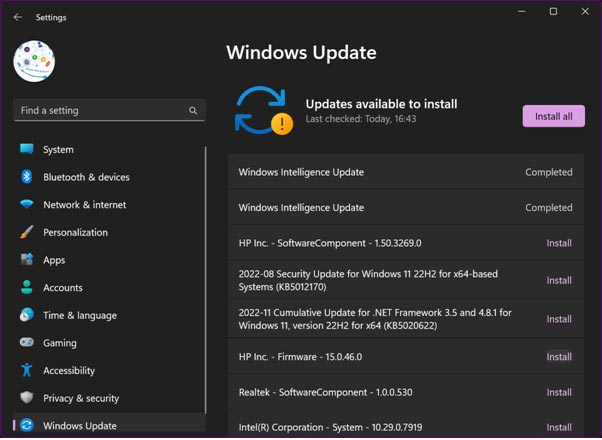The image size is (602, 440).
Task: Open the Apps section
Action: (109, 260)
